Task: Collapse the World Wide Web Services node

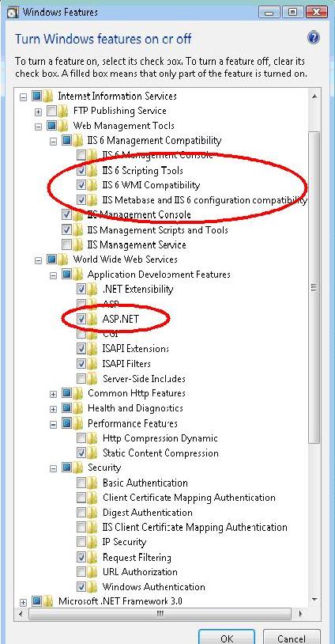Action: click(39, 260)
